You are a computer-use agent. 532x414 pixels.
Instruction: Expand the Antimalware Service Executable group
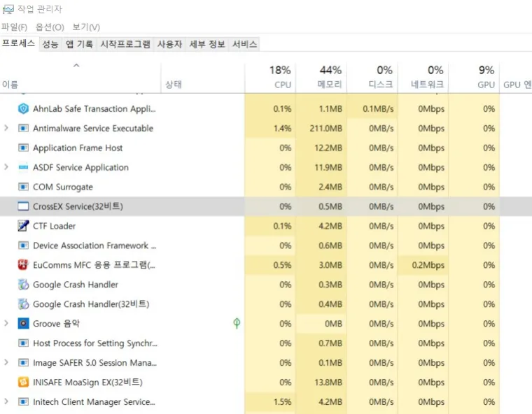[6, 128]
